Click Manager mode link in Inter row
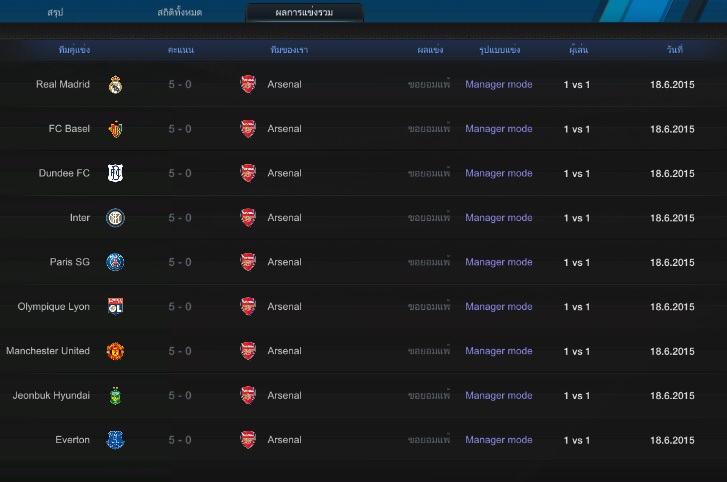This screenshot has height=482, width=727. [x=498, y=218]
